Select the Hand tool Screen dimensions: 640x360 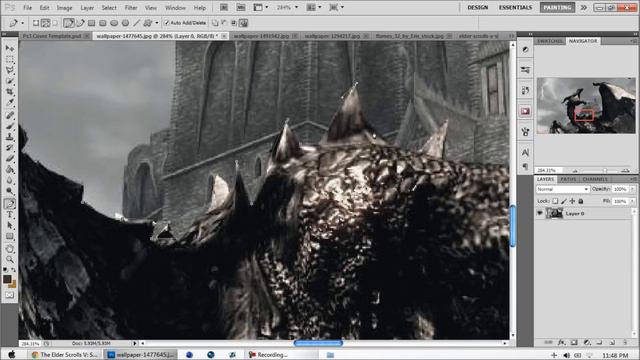(x=10, y=249)
